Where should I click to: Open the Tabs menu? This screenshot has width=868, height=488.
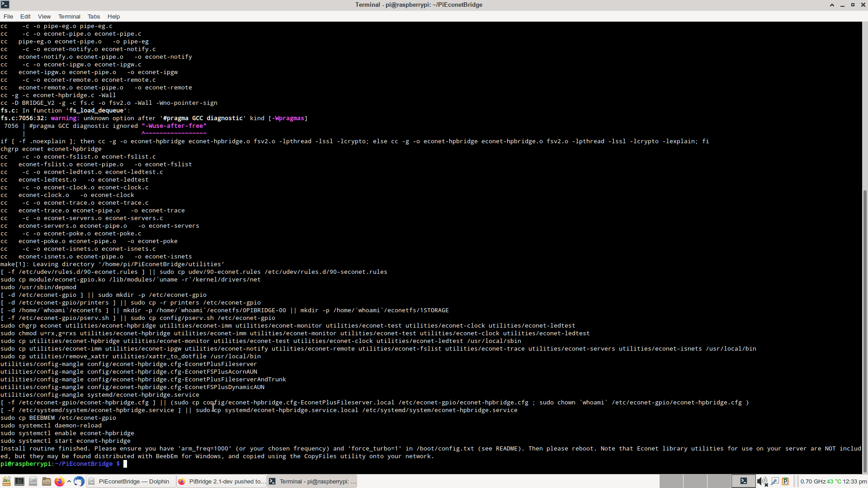click(94, 16)
